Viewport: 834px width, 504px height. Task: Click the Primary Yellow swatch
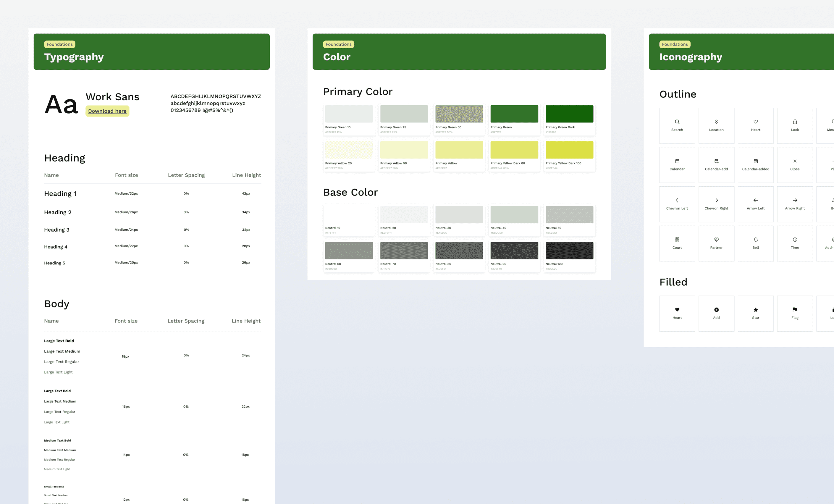459,150
